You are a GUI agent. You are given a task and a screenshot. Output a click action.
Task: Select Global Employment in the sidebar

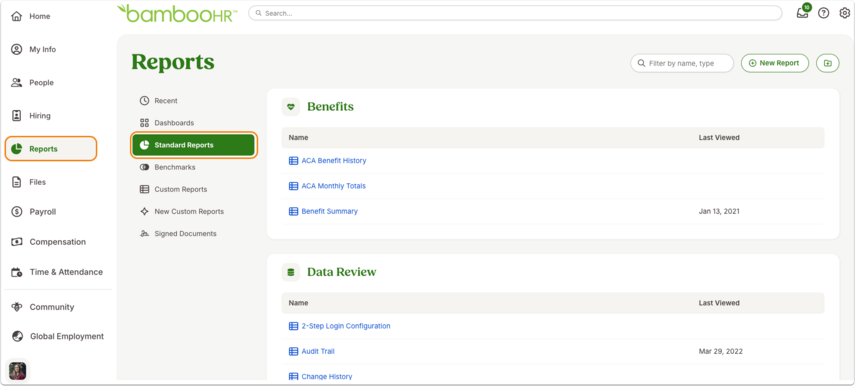coord(67,336)
